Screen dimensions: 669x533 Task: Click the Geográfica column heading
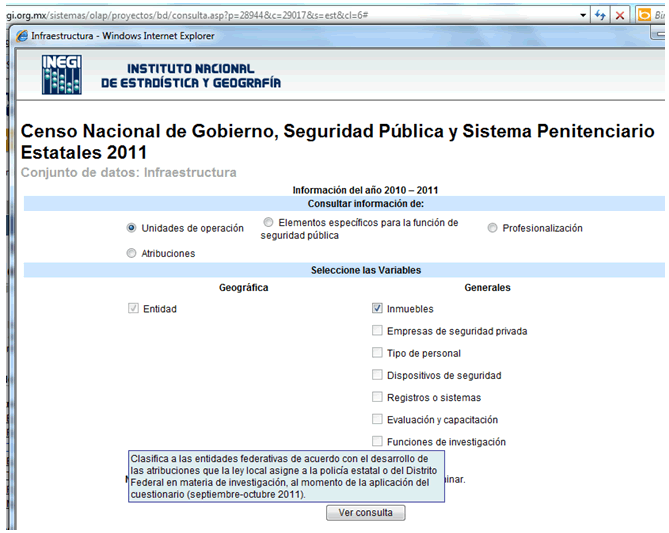click(x=244, y=288)
